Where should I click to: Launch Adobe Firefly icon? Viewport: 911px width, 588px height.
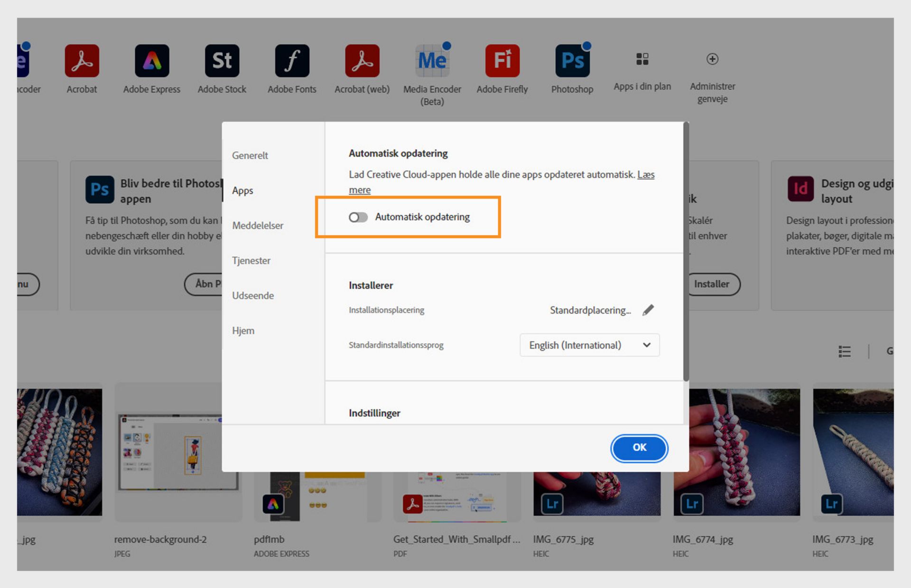pos(502,61)
